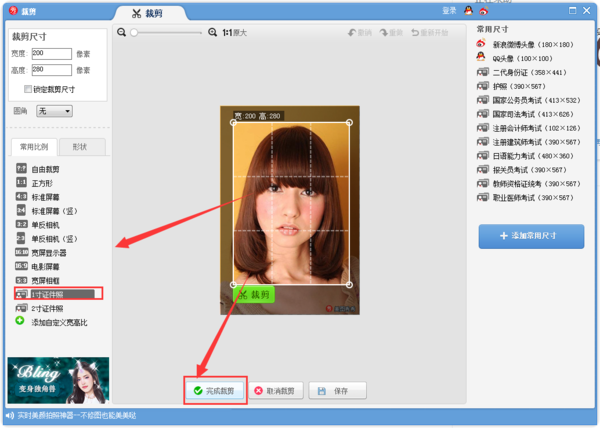Click the zoom out magnifier icon
The width and height of the screenshot is (600, 428).
click(122, 32)
